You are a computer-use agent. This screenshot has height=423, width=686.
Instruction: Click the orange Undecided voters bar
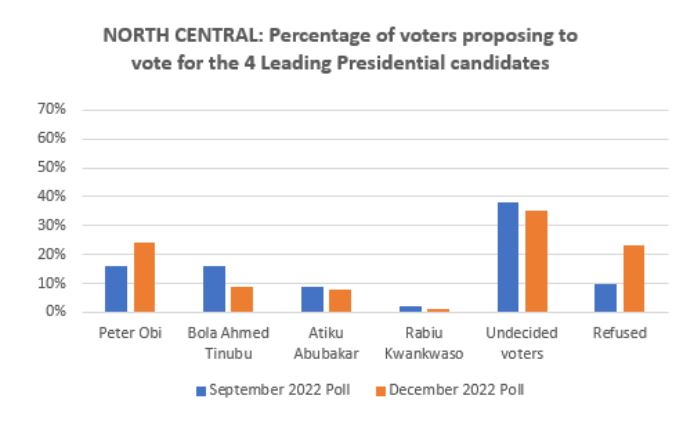[535, 261]
